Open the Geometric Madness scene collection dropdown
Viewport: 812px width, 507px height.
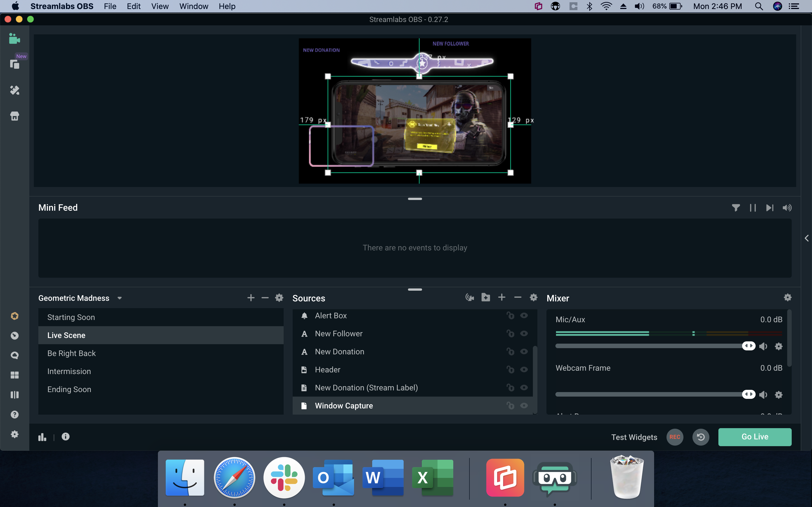(120, 298)
